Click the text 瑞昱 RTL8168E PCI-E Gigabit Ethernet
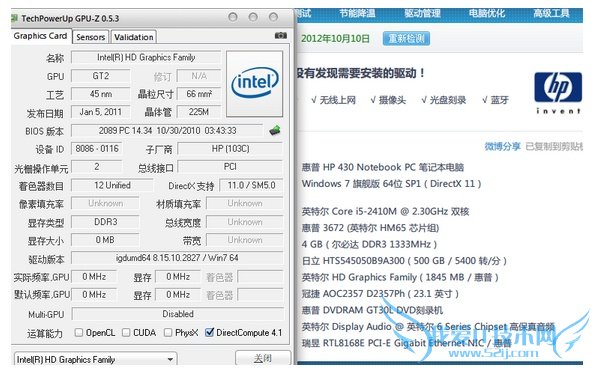Viewport: 596px width, 368px height. click(x=406, y=343)
